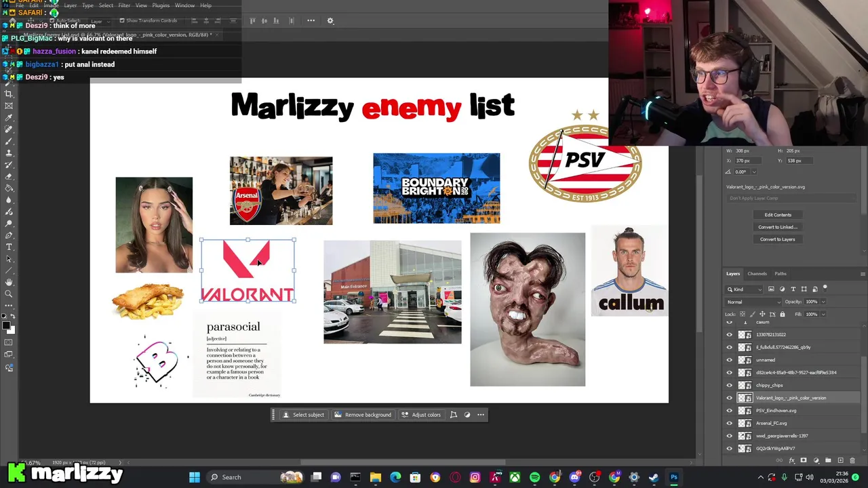
Task: Link layers icon in Layers panel
Action: (x=779, y=460)
